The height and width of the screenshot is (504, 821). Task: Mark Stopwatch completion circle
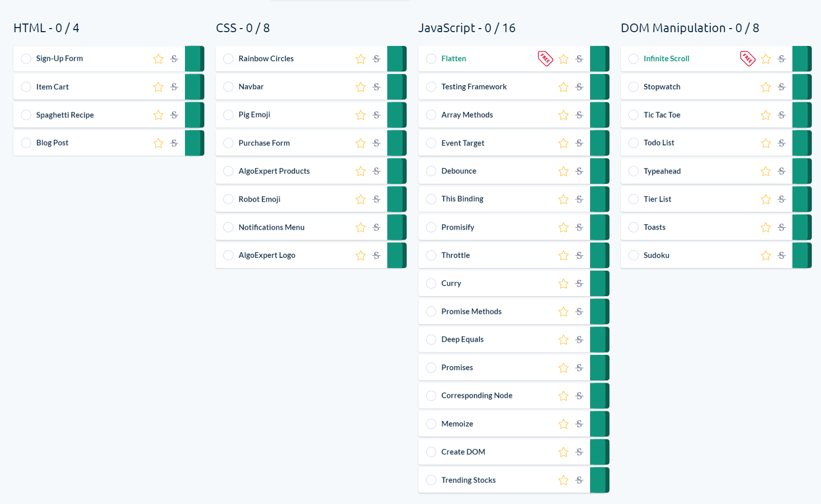[634, 87]
